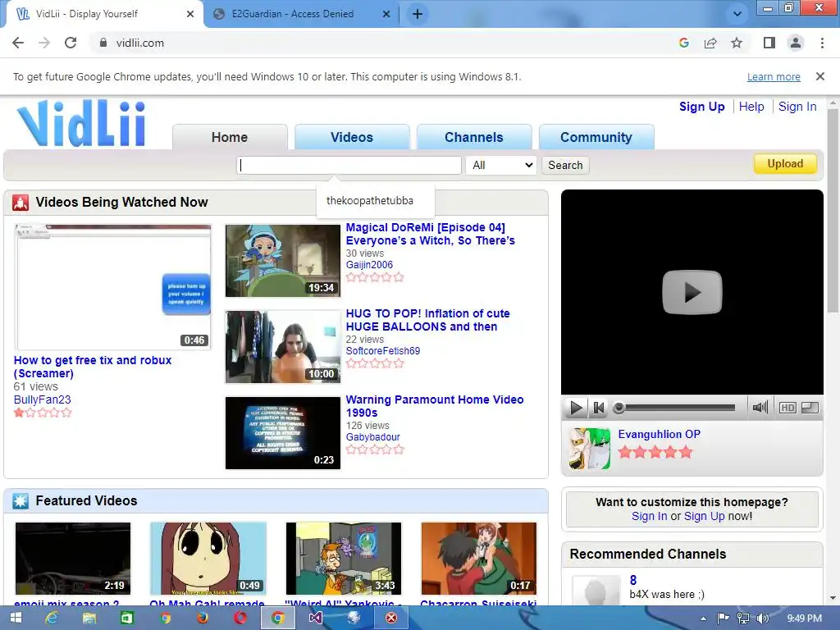Click the Search button
840x630 pixels.
click(x=565, y=165)
